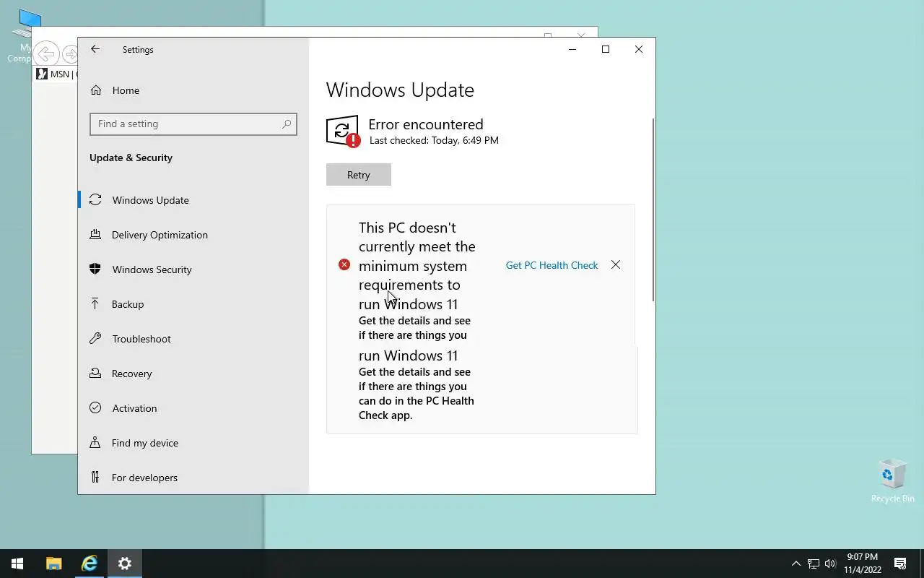Image resolution: width=924 pixels, height=578 pixels.
Task: Click the Home icon in Settings sidebar
Action: pos(95,90)
